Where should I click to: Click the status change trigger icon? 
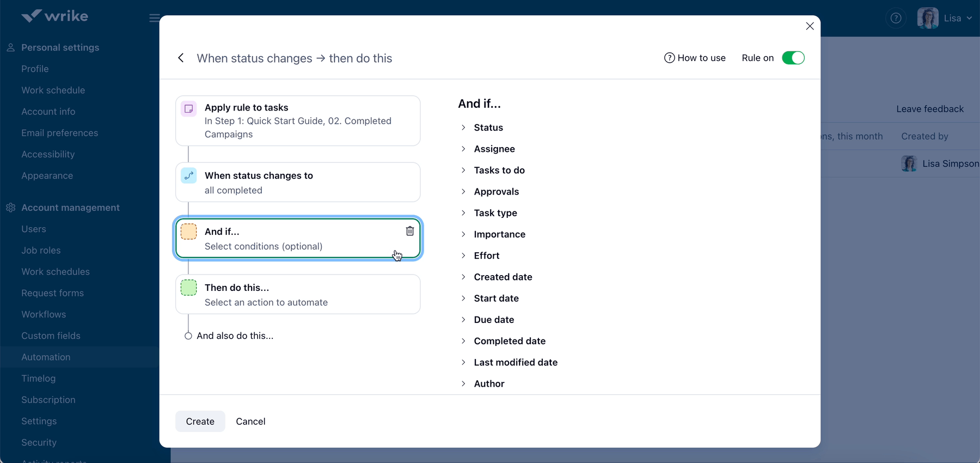(189, 175)
